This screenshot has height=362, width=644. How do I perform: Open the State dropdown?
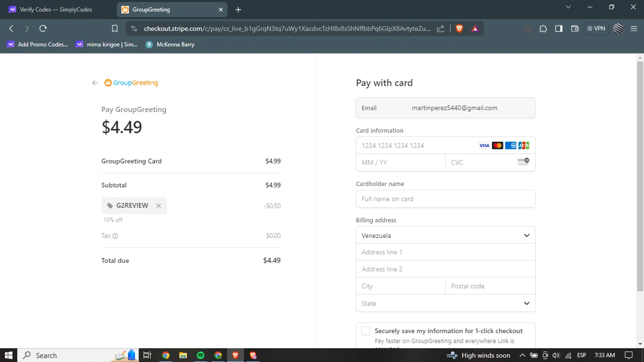pos(446,303)
